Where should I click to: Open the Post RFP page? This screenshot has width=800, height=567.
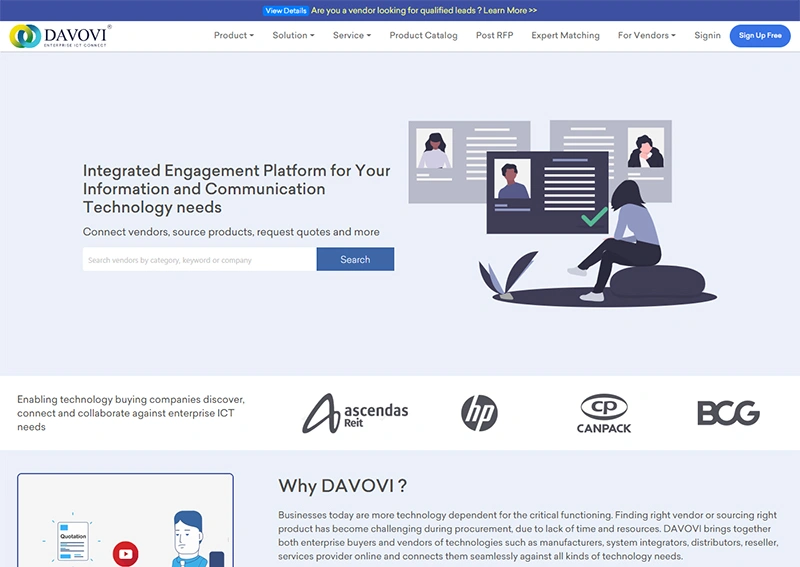[x=494, y=36]
